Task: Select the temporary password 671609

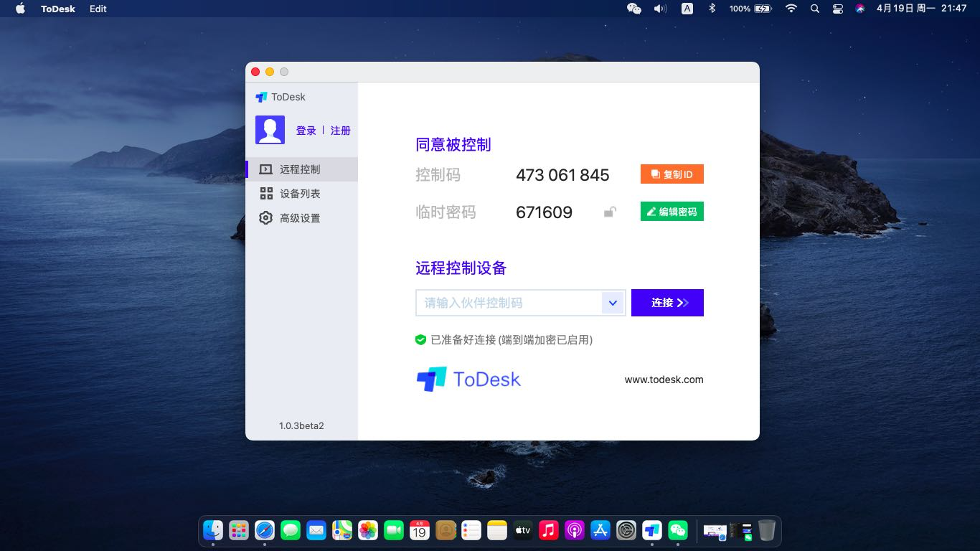Action: (x=544, y=212)
